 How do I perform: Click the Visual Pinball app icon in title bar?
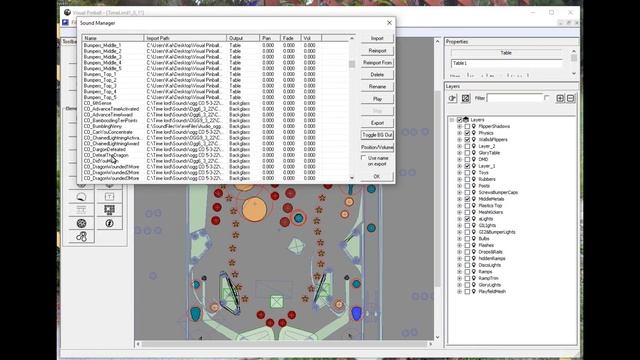point(67,13)
